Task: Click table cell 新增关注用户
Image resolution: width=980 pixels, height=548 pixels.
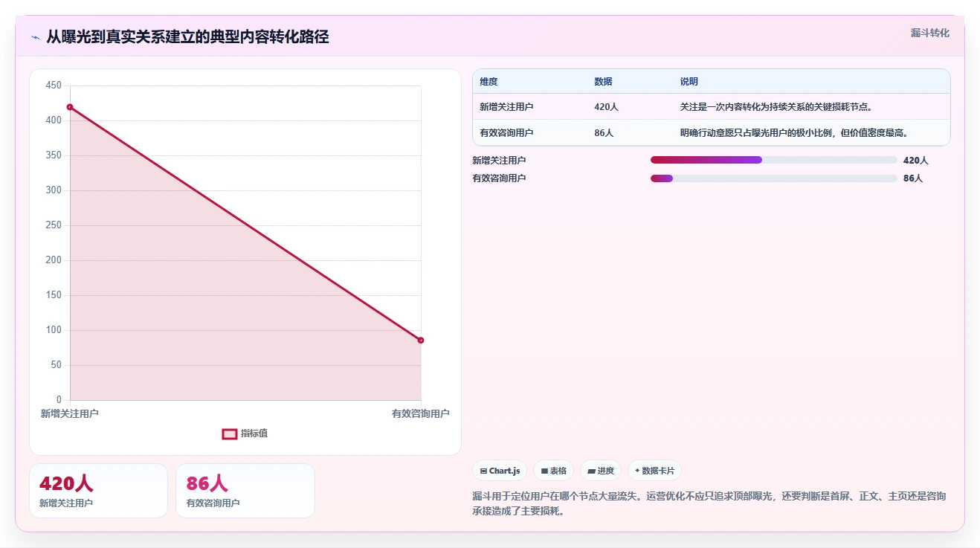Action: 506,107
